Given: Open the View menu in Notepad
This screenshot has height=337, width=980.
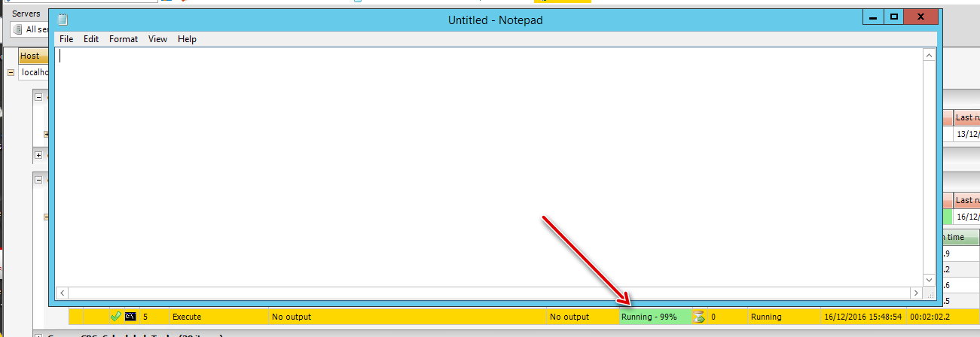Looking at the screenshot, I should (x=157, y=39).
